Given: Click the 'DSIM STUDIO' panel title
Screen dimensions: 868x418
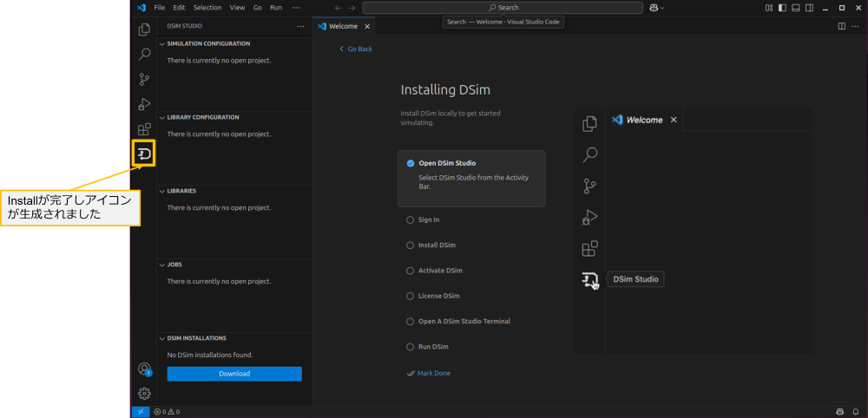Looking at the screenshot, I should click(x=185, y=26).
